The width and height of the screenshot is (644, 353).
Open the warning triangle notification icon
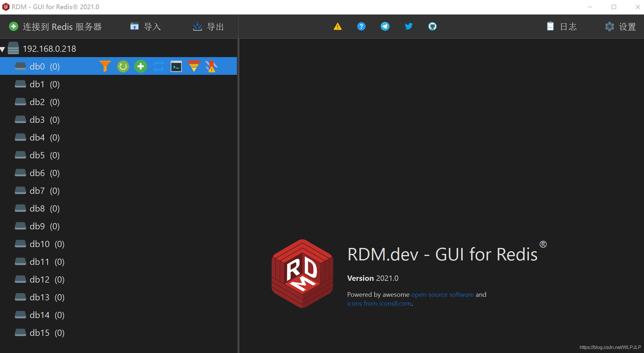point(337,26)
